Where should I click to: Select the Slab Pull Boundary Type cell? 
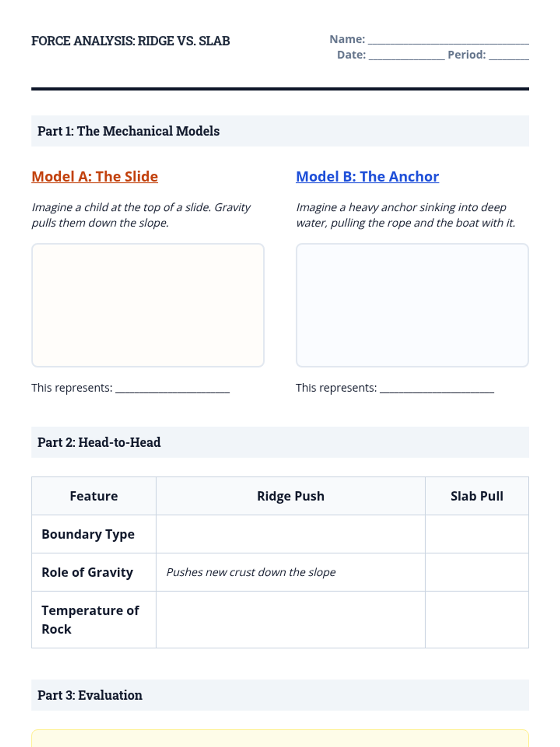click(477, 534)
